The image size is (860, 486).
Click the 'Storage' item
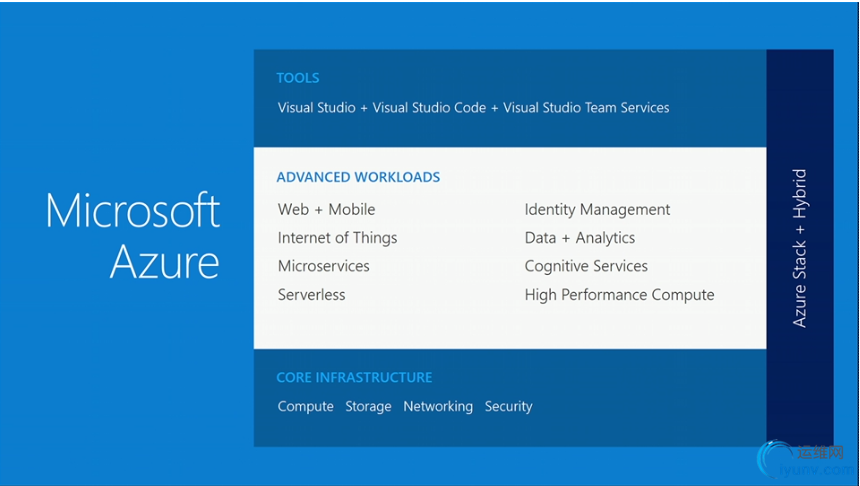[369, 406]
